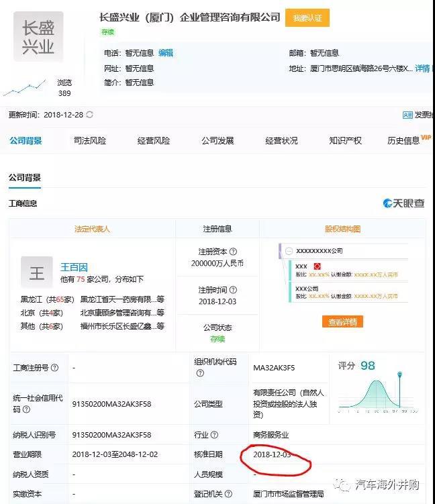The image size is (435, 504).
Task: Click the score value 98
Action: pyautogui.click(x=367, y=366)
